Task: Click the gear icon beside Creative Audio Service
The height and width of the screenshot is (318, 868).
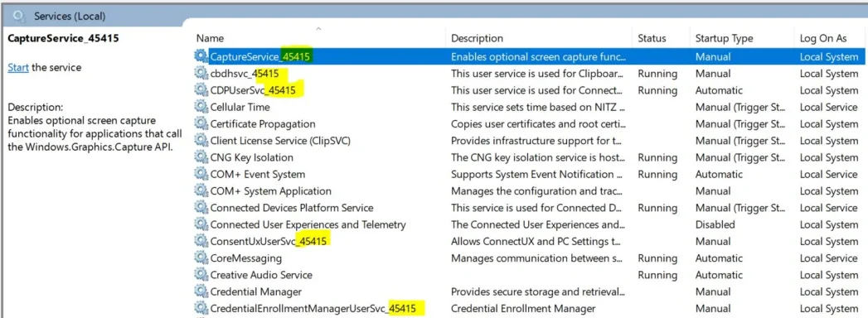Action: pyautogui.click(x=201, y=274)
